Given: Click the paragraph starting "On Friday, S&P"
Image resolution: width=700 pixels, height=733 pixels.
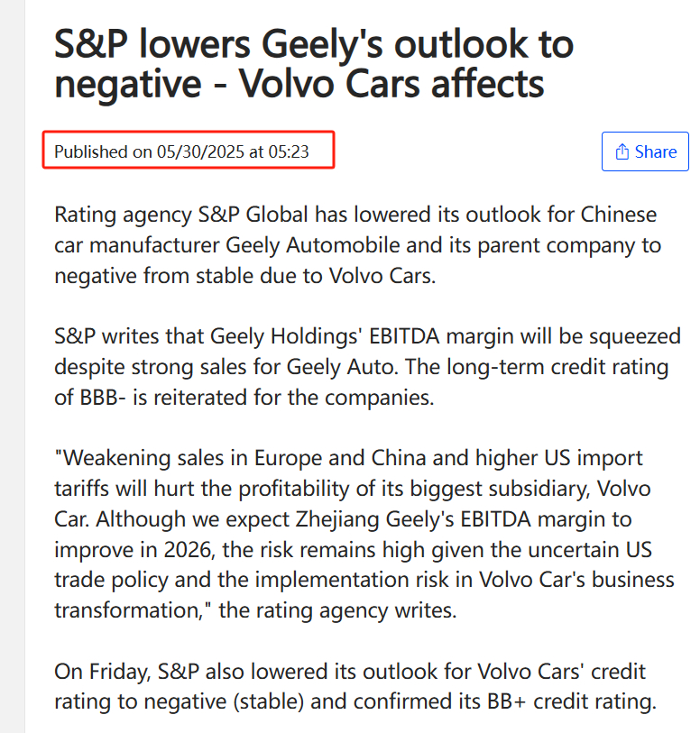Looking at the screenshot, I should click(355, 686).
